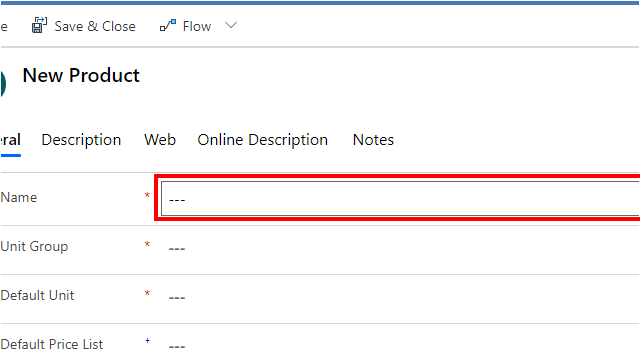Image resolution: width=640 pixels, height=360 pixels.
Task: Click the Name field label
Action: point(19,198)
